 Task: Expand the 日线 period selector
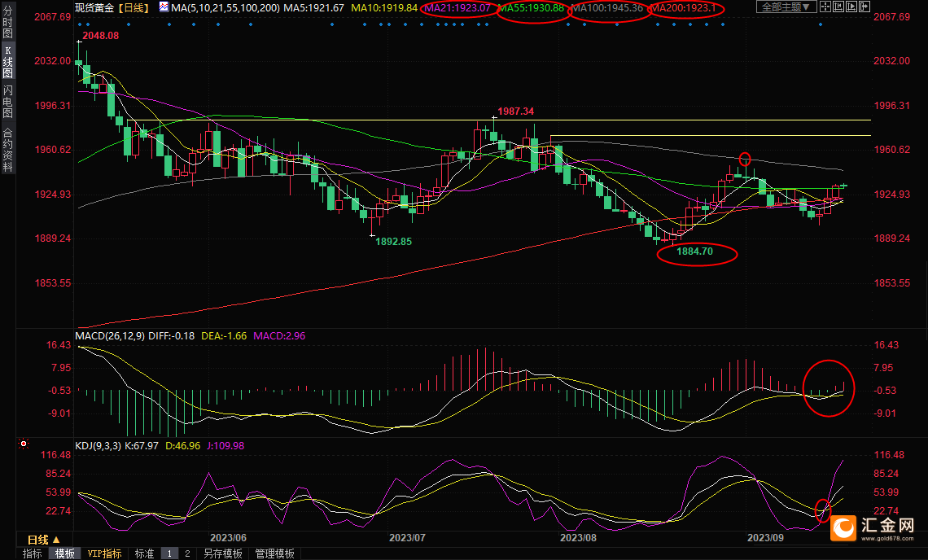tap(44, 540)
